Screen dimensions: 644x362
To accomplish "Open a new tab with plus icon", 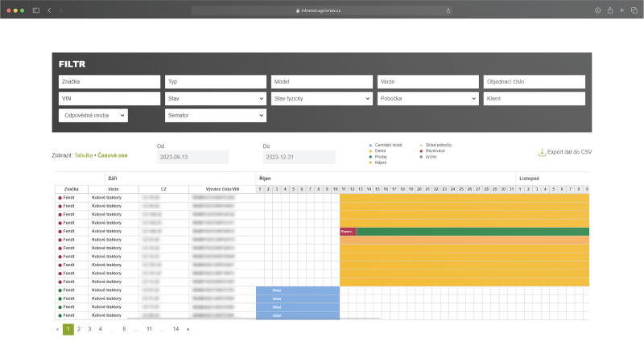I will [x=622, y=10].
